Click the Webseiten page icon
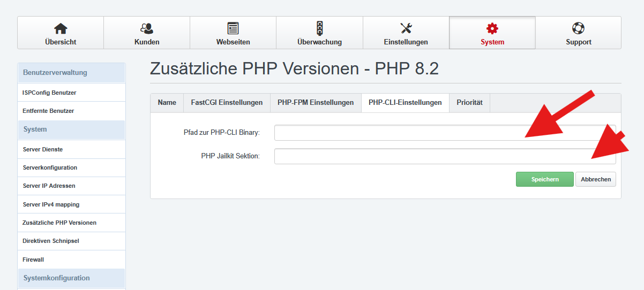Image resolution: width=644 pixels, height=290 pixels. [233, 28]
